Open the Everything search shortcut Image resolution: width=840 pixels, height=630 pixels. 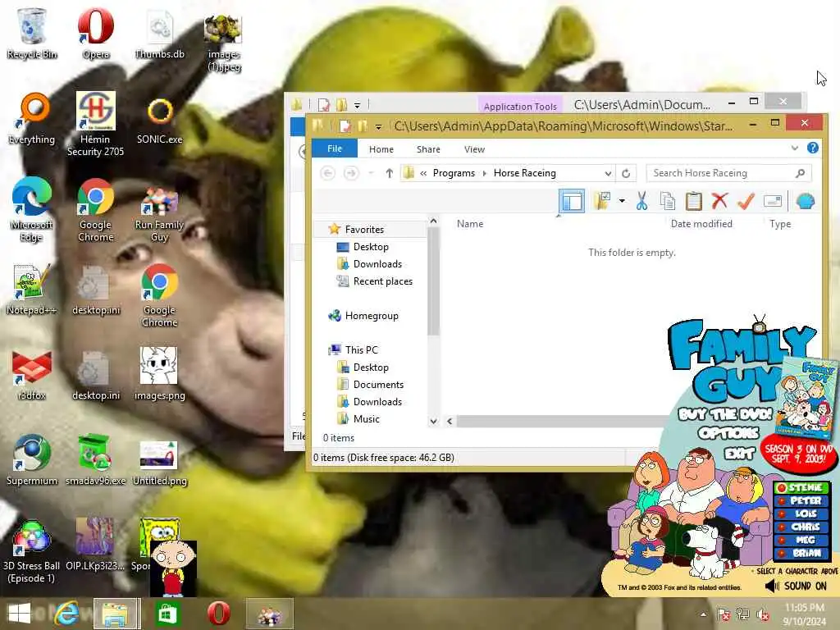pos(32,119)
